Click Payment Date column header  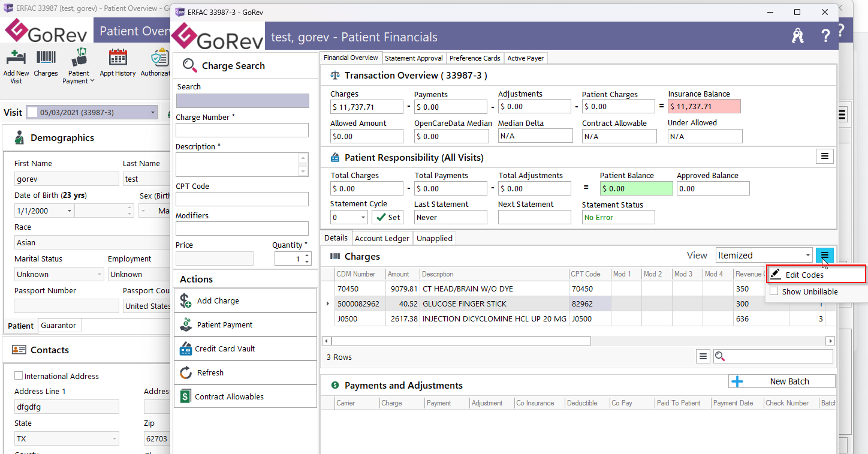pyautogui.click(x=737, y=403)
